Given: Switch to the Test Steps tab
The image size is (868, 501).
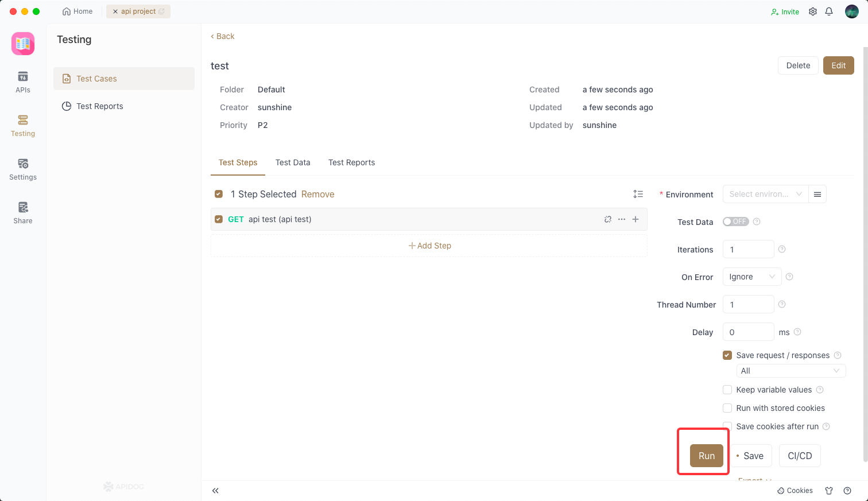Looking at the screenshot, I should pos(238,162).
